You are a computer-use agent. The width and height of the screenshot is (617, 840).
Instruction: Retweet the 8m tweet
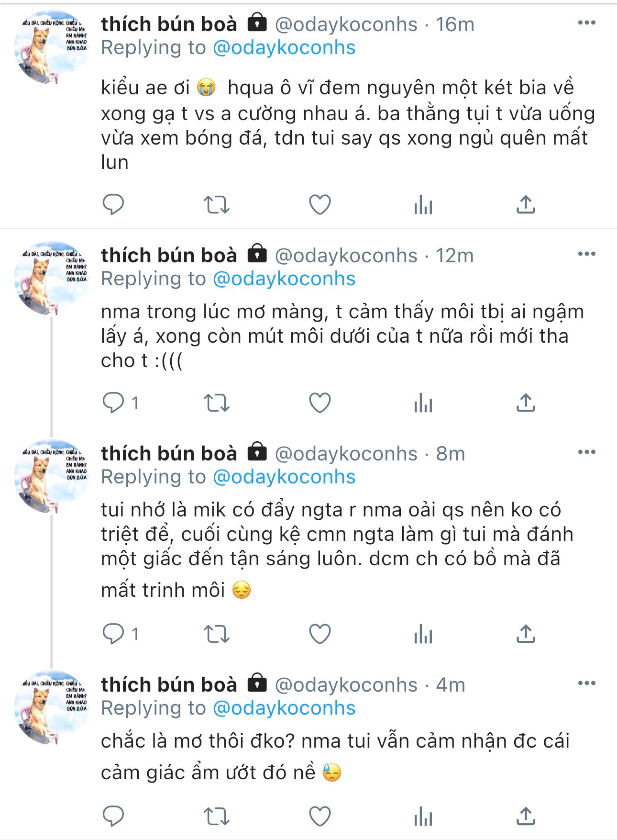click(217, 634)
